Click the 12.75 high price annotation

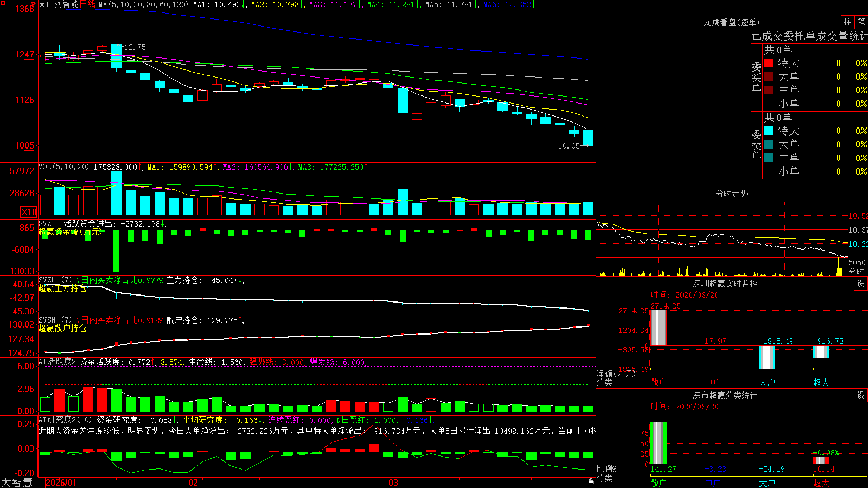pyautogui.click(x=135, y=47)
